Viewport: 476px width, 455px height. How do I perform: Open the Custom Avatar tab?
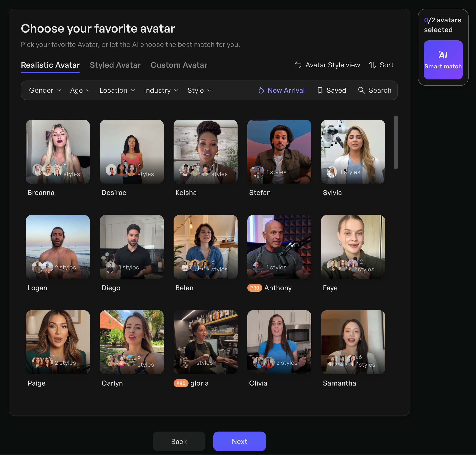tap(179, 65)
